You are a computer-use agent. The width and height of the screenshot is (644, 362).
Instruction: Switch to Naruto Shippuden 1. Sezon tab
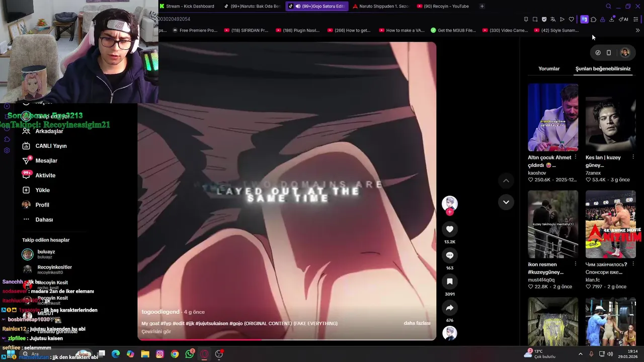[381, 6]
